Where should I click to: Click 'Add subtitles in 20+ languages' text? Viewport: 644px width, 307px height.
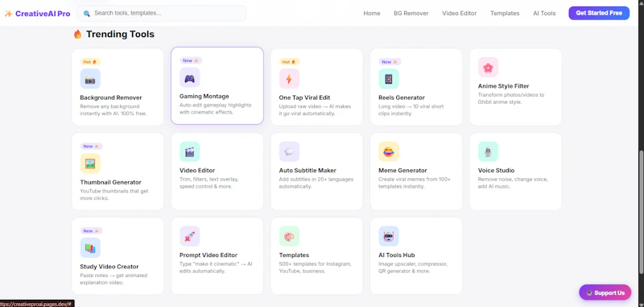tap(316, 183)
